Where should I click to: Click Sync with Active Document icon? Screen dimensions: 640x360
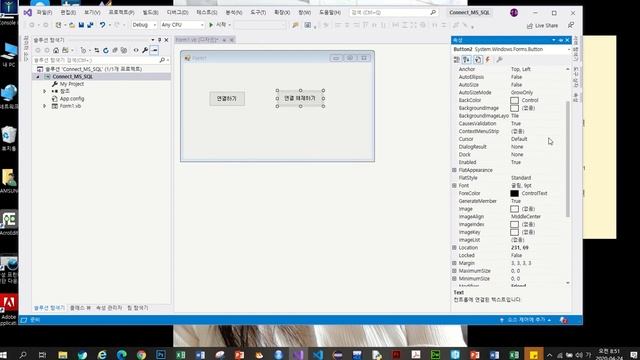click(x=97, y=50)
